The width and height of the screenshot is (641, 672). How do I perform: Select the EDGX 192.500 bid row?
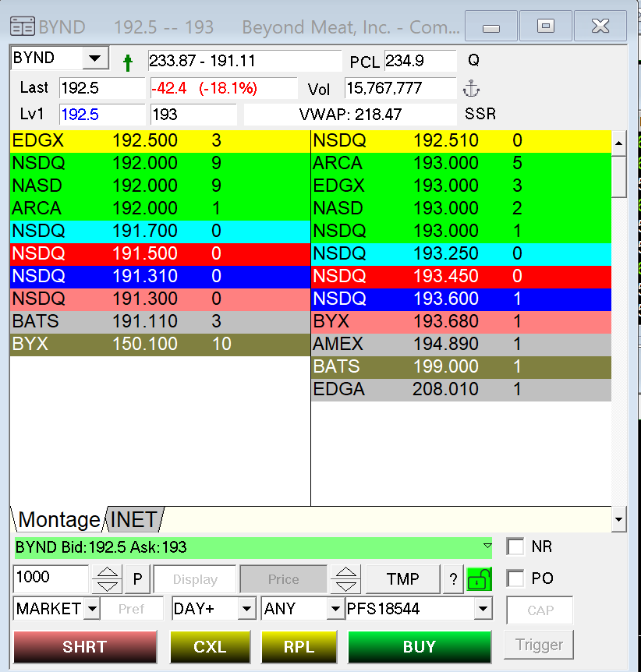coord(160,140)
